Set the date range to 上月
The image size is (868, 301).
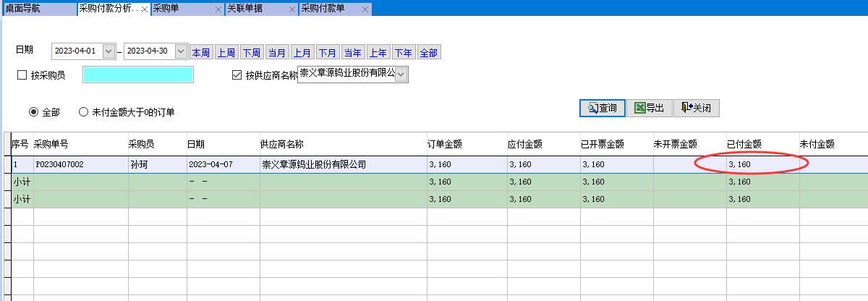(302, 53)
